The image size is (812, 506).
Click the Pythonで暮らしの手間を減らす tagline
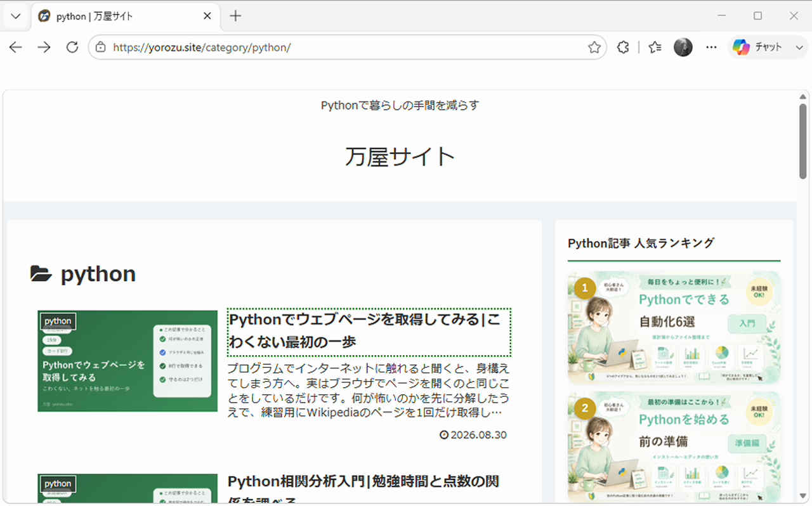click(400, 105)
